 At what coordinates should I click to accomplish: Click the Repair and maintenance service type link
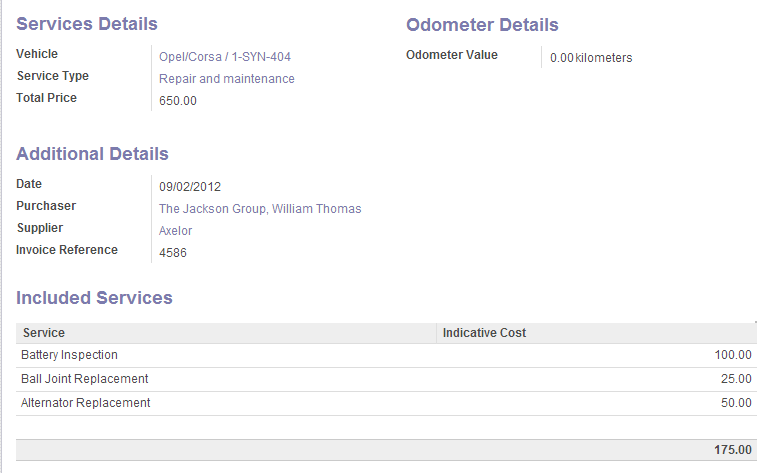point(227,79)
